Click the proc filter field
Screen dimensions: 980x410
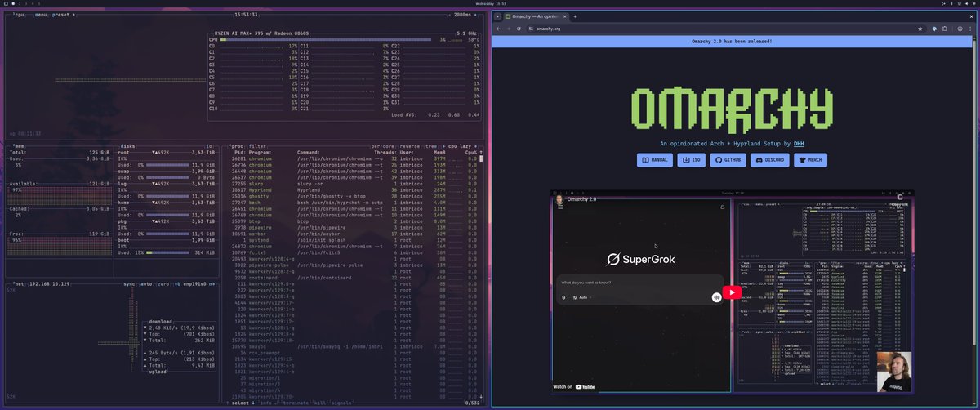coord(259,145)
